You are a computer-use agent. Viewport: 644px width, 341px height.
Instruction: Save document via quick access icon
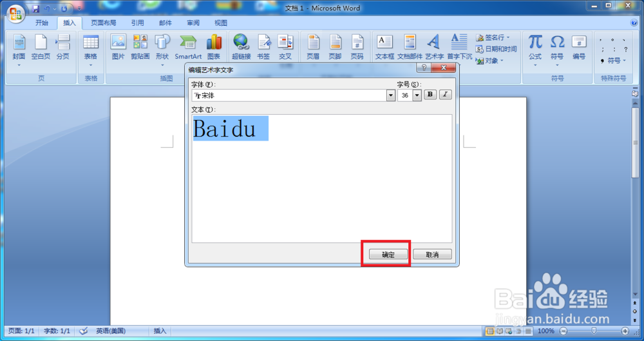35,8
